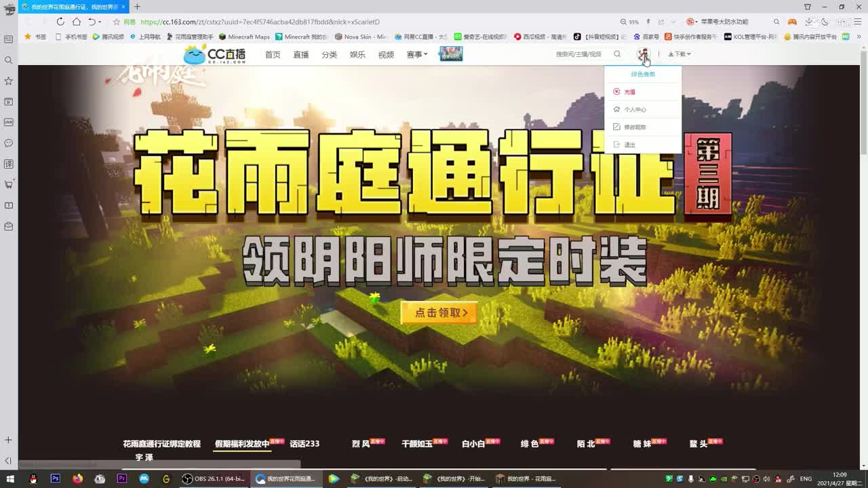The height and width of the screenshot is (488, 868).
Task: Click the game banner thumbnail in the nav bar
Action: 450,54
